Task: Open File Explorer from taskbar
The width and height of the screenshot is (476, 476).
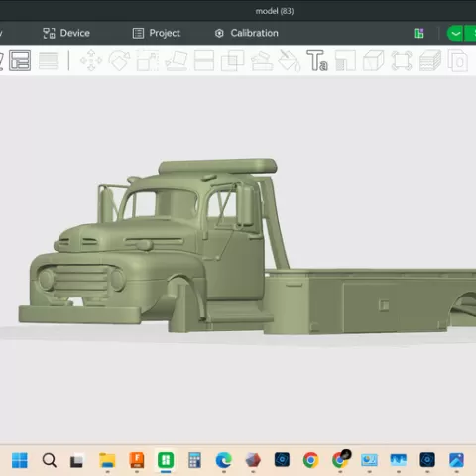Action: click(x=107, y=460)
